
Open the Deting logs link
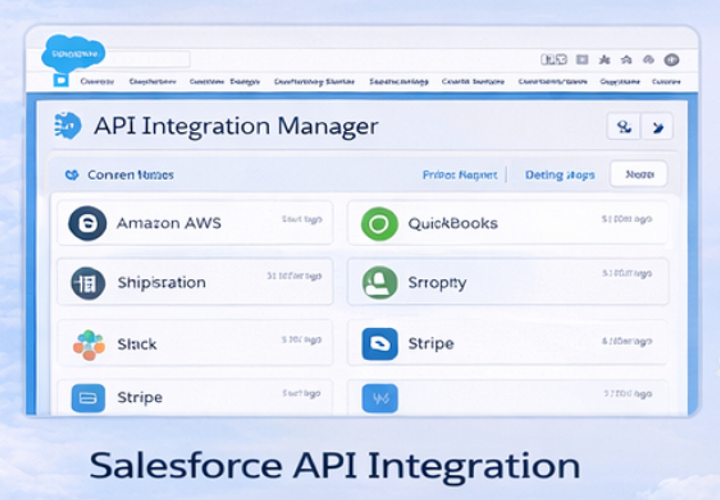tap(560, 175)
